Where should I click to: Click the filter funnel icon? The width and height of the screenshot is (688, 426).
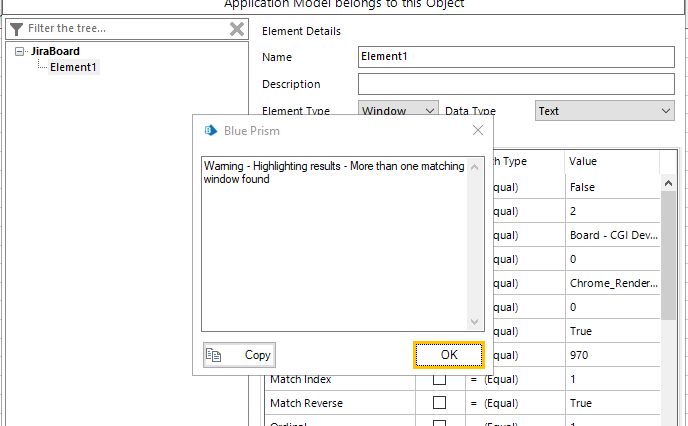(16, 29)
